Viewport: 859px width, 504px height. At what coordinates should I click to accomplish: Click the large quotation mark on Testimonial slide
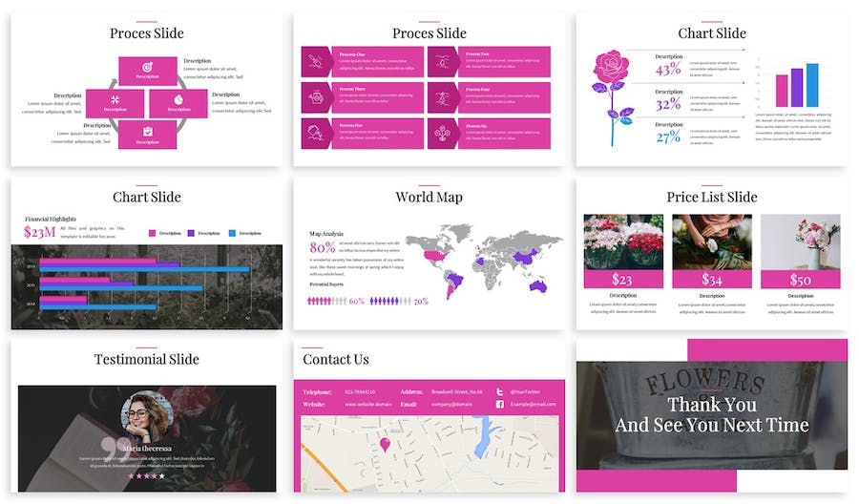point(111,447)
